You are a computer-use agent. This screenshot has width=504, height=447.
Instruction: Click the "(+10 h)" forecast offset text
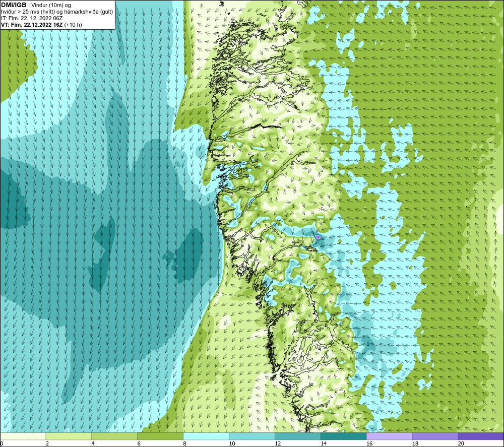click(73, 25)
